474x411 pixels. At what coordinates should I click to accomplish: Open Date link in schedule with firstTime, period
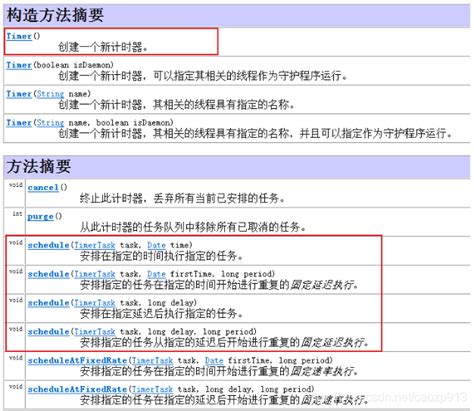[156, 274]
